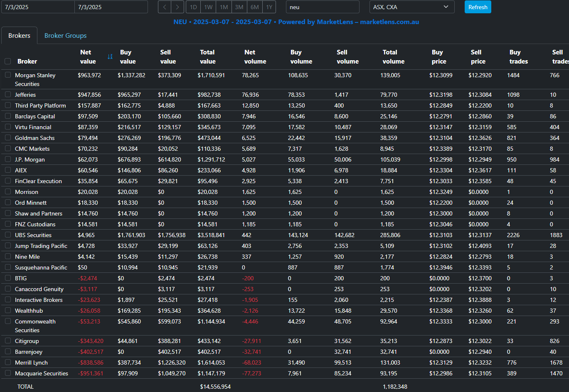Image resolution: width=569 pixels, height=392 pixels.
Task: Switch to the Broker Groups tab
Action: [65, 36]
